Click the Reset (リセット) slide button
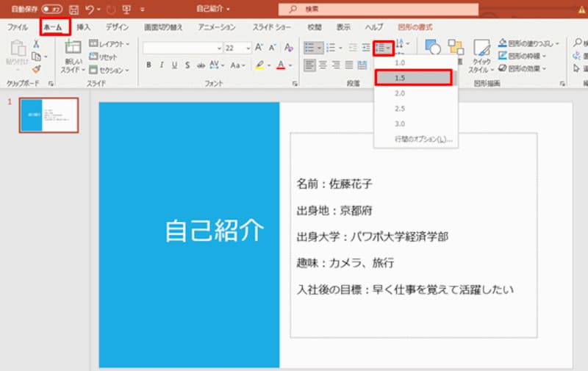 [x=103, y=57]
